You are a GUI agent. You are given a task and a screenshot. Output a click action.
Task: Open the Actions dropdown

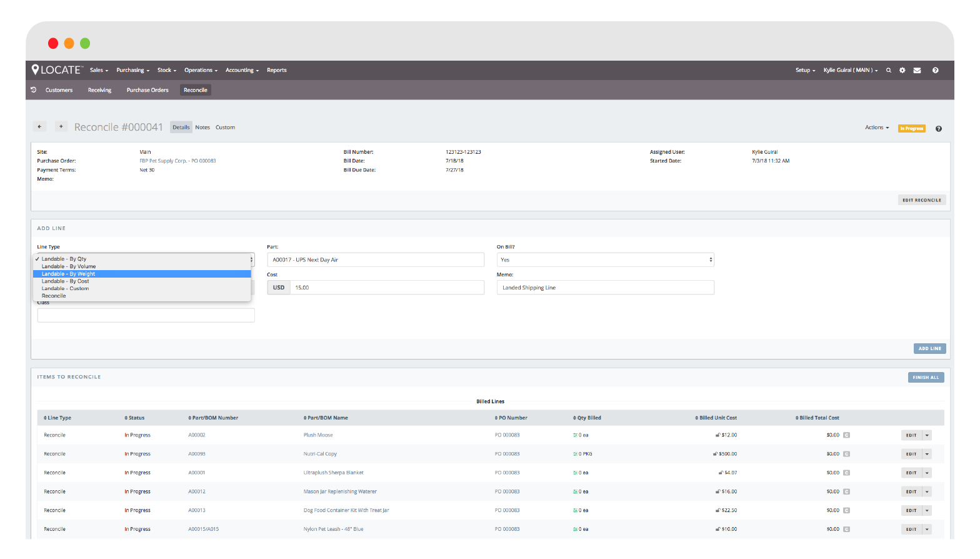876,128
